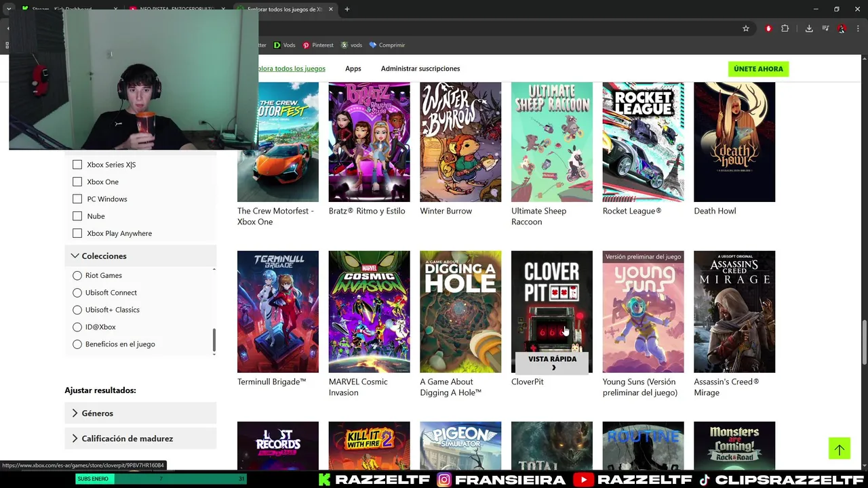868x488 pixels.
Task: Open the Pinterest bookmark
Action: click(318, 45)
